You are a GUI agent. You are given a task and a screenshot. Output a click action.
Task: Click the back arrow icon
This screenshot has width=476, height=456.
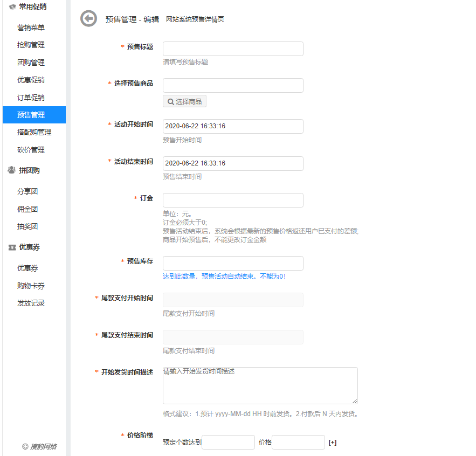tap(88, 18)
